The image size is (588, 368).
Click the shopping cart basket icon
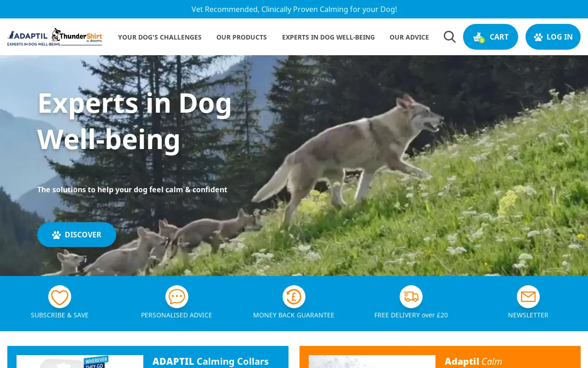479,37
